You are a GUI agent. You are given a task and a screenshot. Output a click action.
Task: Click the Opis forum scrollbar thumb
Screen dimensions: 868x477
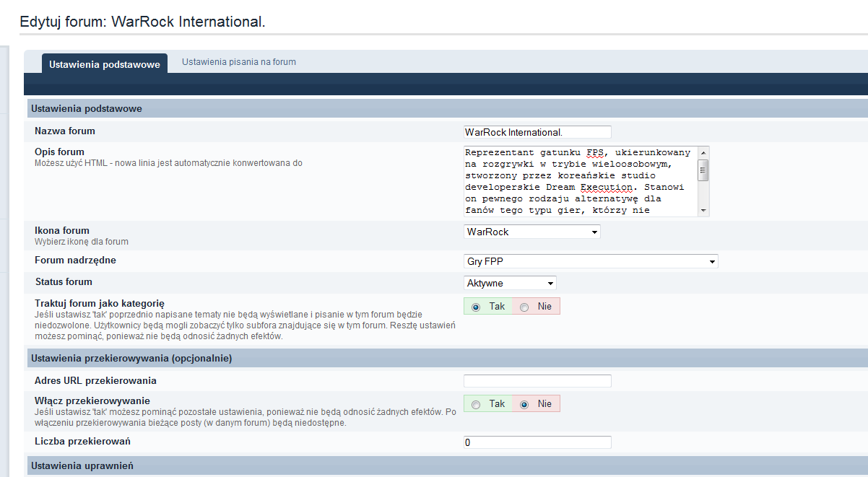[x=703, y=170]
